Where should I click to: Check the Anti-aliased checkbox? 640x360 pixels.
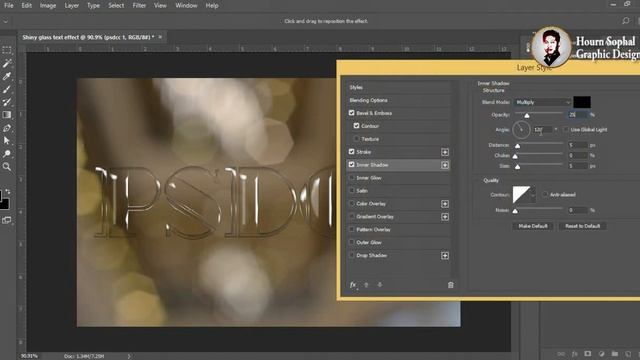(x=545, y=195)
